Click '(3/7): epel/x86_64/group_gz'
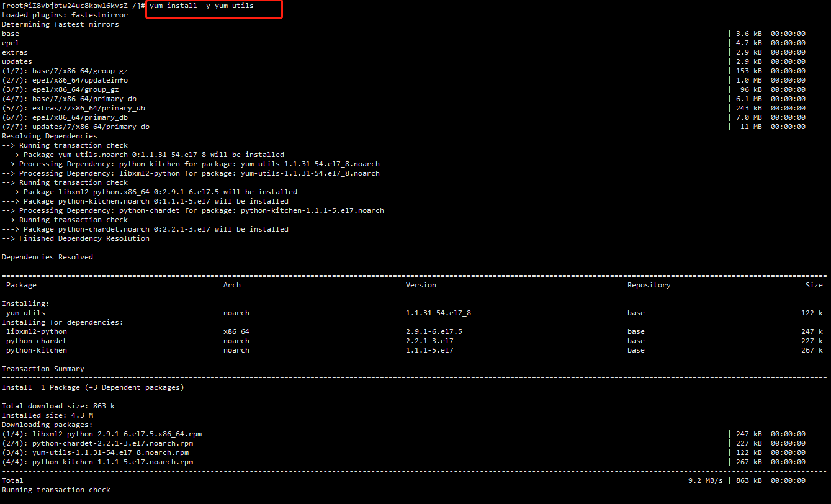The width and height of the screenshot is (831, 504). pos(60,89)
